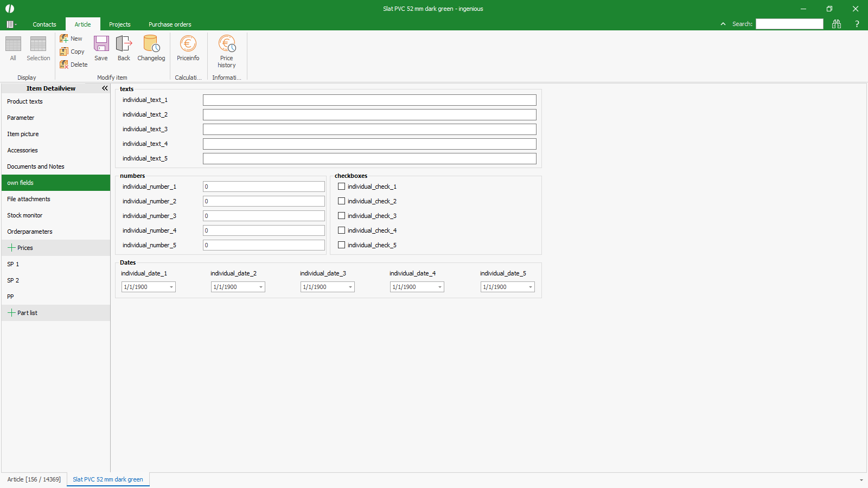868x488 pixels.
Task: Switch to the Contacts tab
Action: [x=44, y=24]
